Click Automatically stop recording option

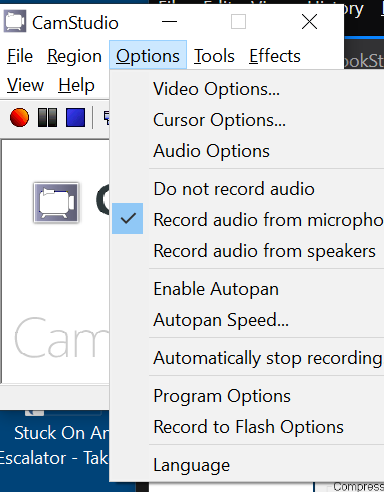[x=248, y=358]
